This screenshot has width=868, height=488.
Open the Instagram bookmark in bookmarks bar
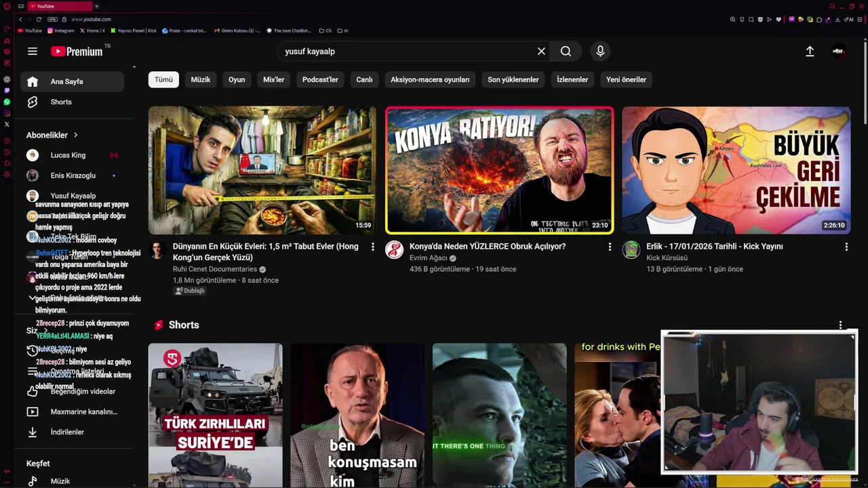[x=60, y=30]
